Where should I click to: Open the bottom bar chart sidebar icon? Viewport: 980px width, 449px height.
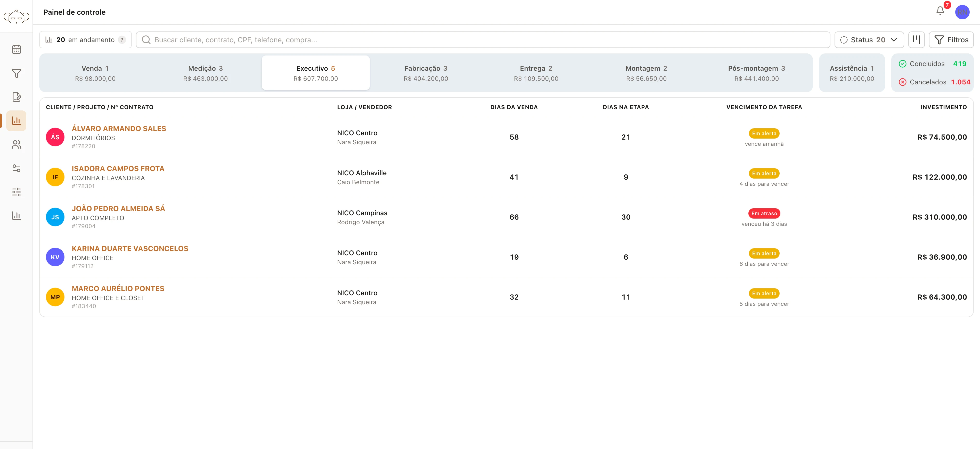point(16,216)
